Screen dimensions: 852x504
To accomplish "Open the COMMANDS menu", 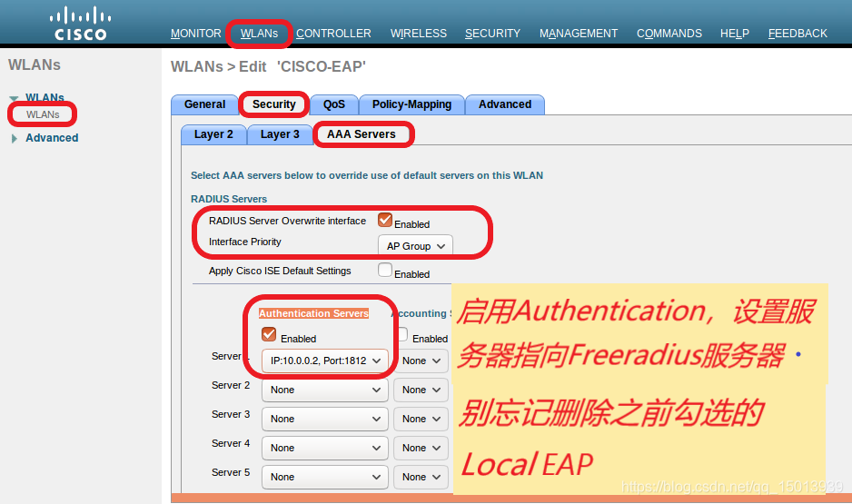I will (669, 34).
